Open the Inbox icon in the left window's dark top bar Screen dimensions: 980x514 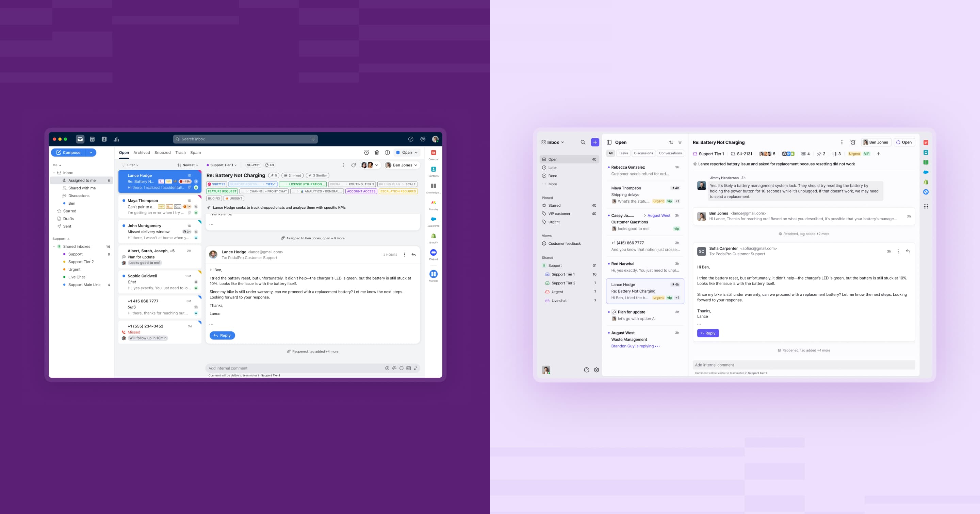[x=80, y=139]
